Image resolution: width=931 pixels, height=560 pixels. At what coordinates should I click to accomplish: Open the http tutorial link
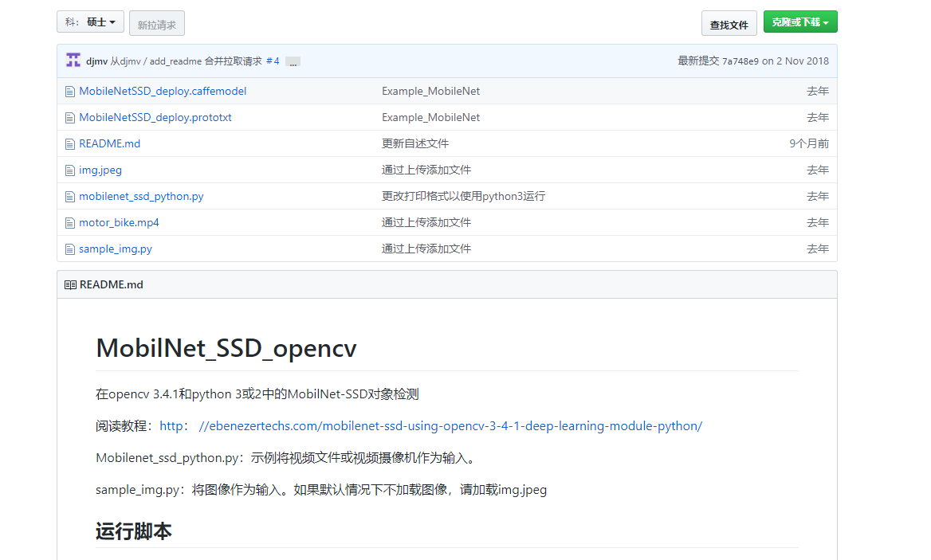171,426
